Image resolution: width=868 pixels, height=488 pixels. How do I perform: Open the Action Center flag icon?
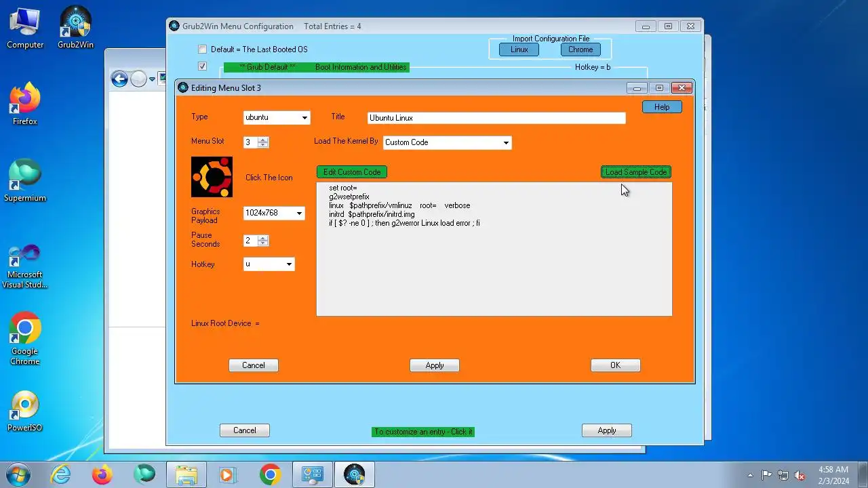point(766,475)
